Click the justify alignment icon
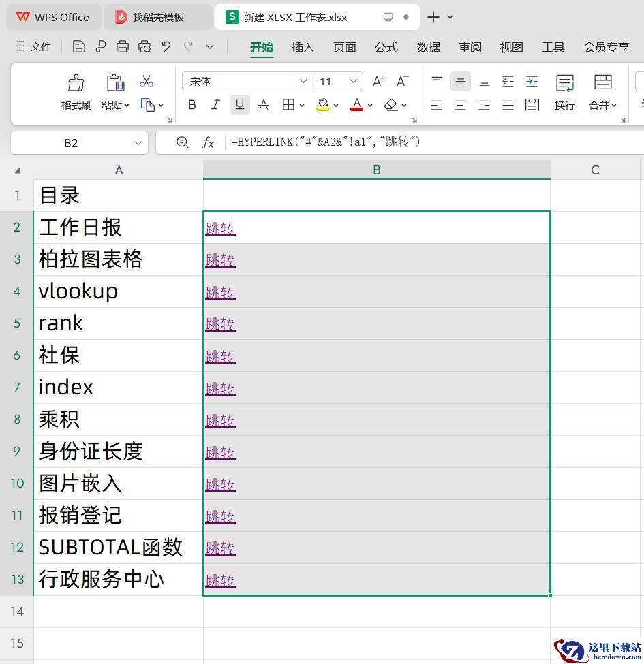The image size is (644, 664). [x=508, y=105]
